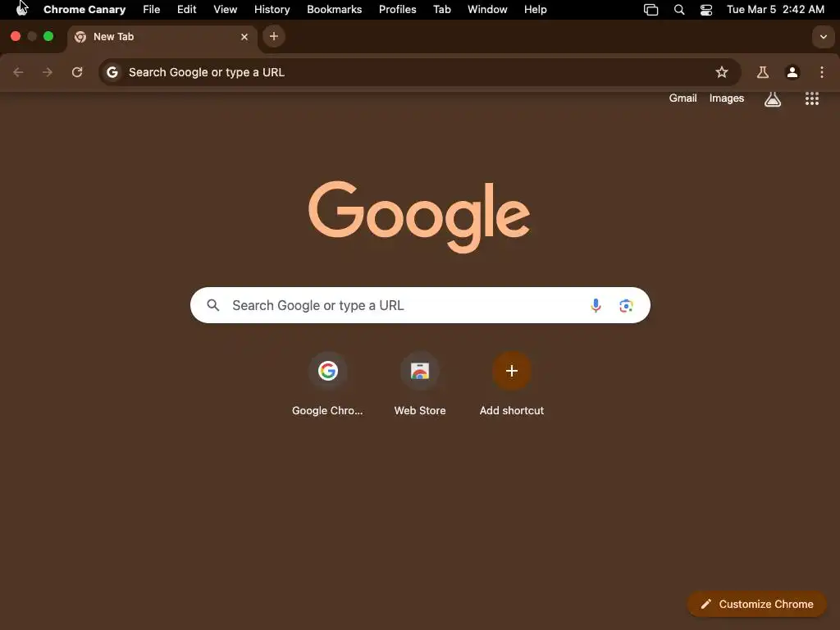The width and height of the screenshot is (840, 630).
Task: Bookmark this tab with star icon
Action: coord(722,72)
